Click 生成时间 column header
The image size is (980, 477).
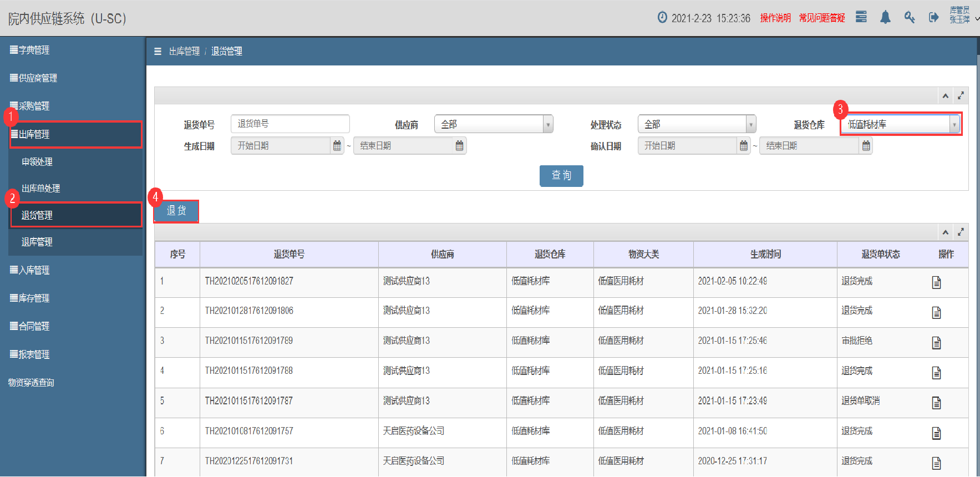[765, 254]
